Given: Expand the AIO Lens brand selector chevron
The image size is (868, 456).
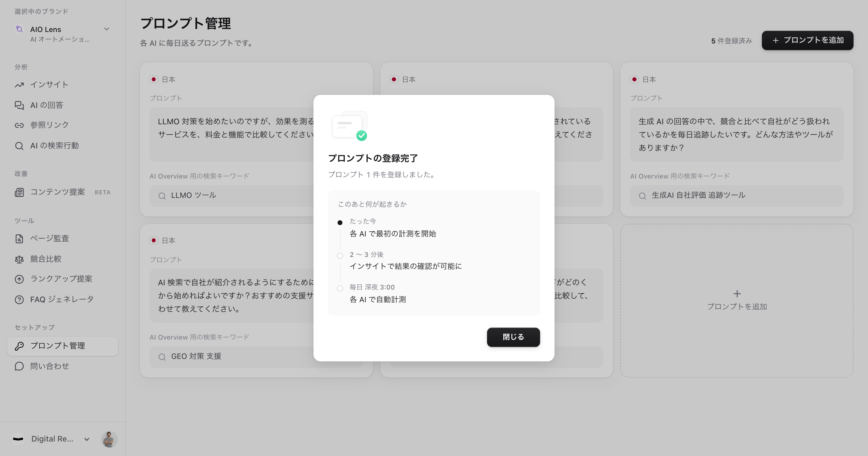Looking at the screenshot, I should point(107,29).
